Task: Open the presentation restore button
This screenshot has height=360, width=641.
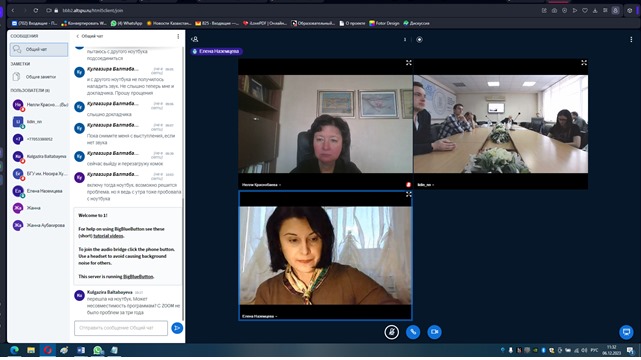Action: [626, 332]
